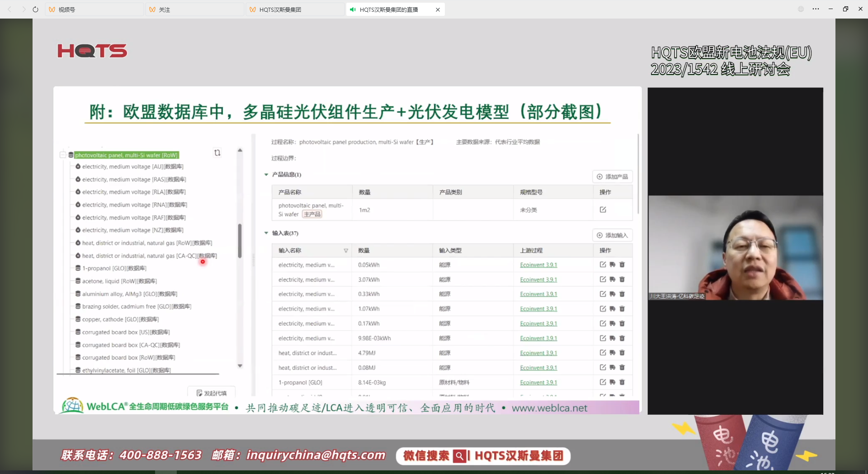Collapse the 输入表(37) section
The width and height of the screenshot is (868, 474).
(x=266, y=233)
